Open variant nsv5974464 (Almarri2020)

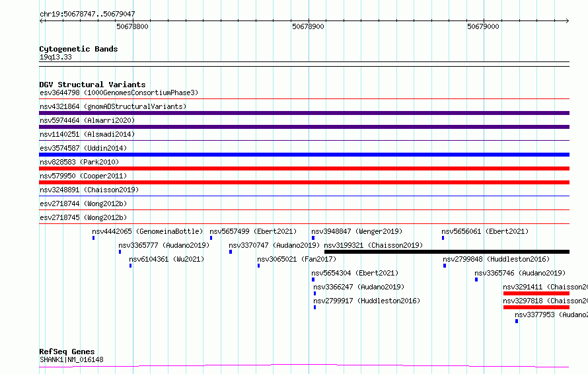point(87,120)
